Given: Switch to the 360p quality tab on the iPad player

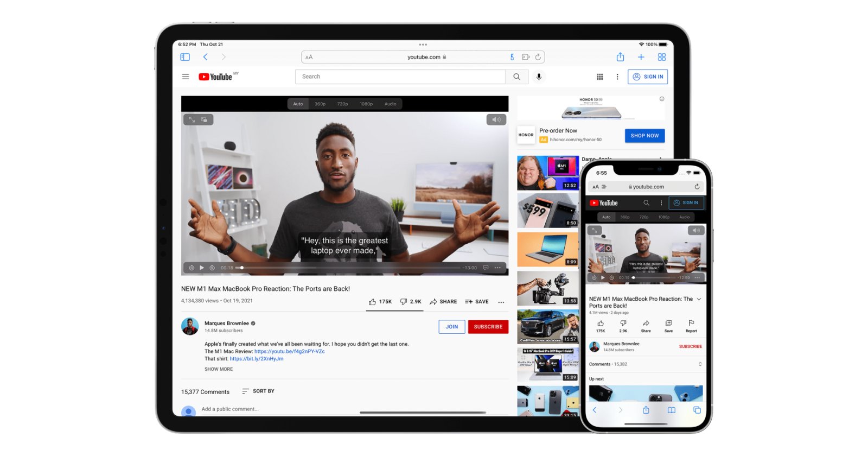Looking at the screenshot, I should (320, 104).
